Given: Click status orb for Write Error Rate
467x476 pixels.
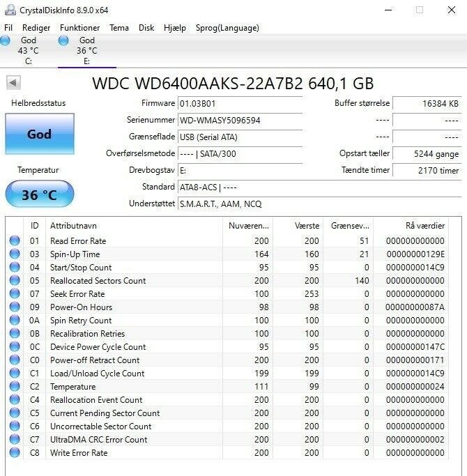Looking at the screenshot, I should tap(15, 452).
